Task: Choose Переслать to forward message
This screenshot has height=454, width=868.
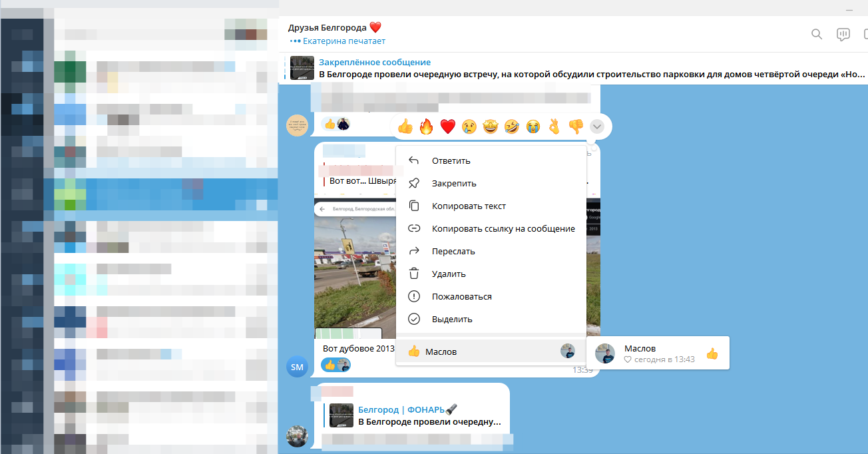Action: pos(453,251)
